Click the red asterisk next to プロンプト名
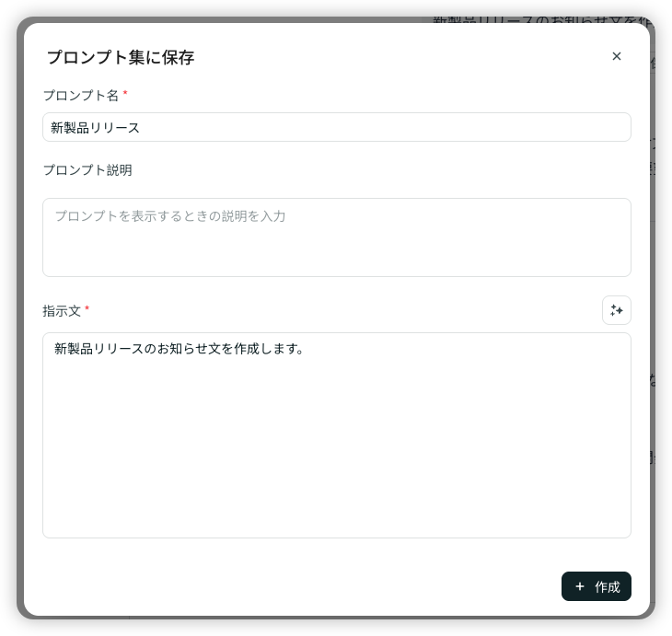The width and height of the screenshot is (672, 636). [125, 94]
